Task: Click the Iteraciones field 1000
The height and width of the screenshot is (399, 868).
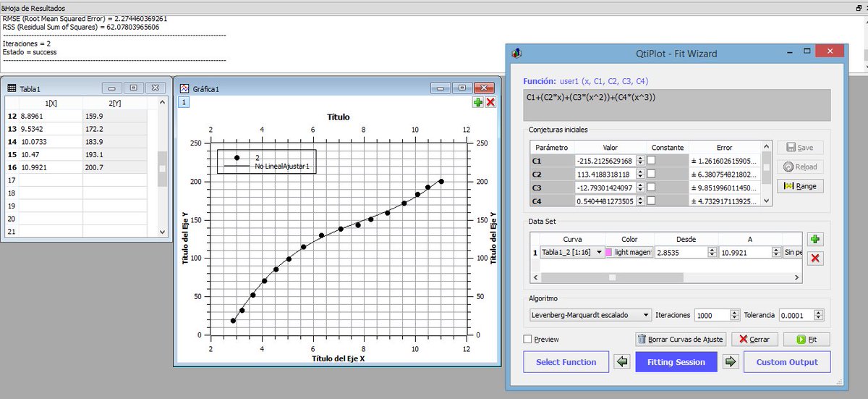Action: pyautogui.click(x=712, y=315)
